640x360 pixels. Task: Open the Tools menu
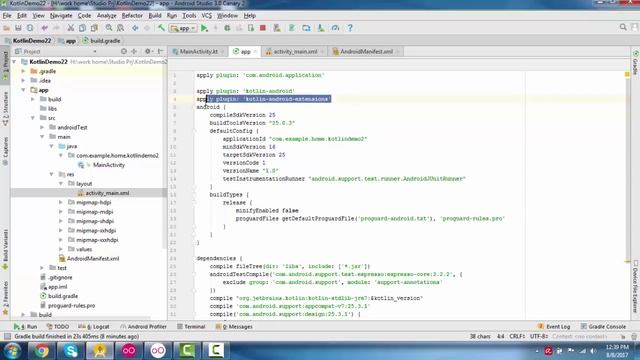pyautogui.click(x=189, y=16)
